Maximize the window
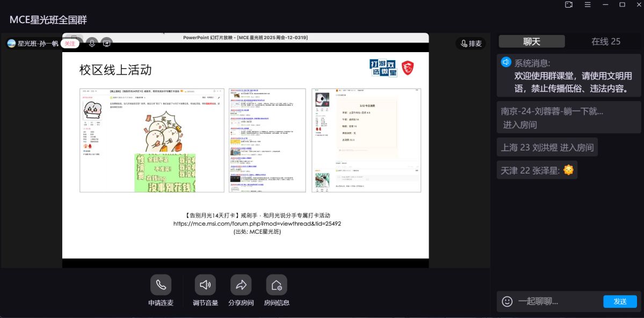 pyautogui.click(x=622, y=4)
